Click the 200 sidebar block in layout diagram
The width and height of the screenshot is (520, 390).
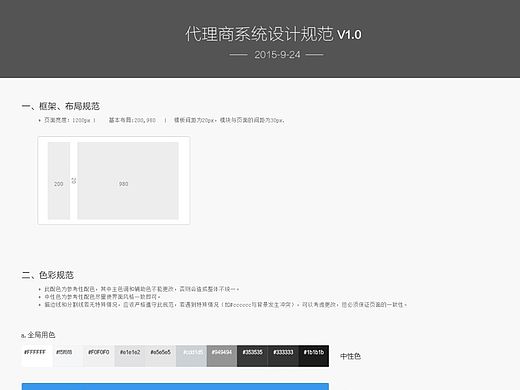(59, 181)
